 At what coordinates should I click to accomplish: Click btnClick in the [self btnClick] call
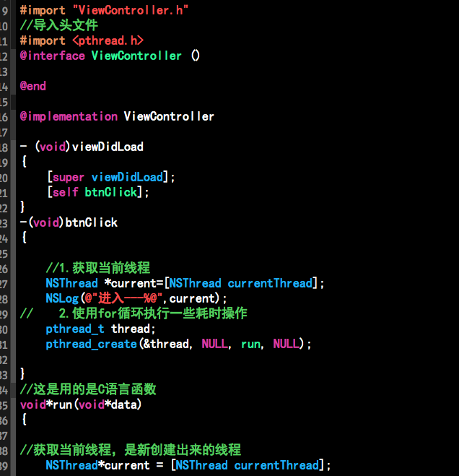[x=111, y=192]
